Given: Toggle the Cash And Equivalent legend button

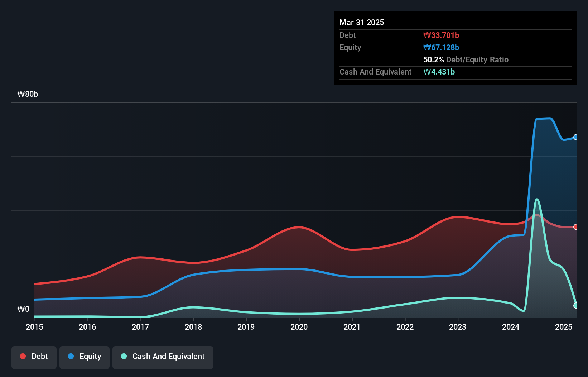Looking at the screenshot, I should coord(163,357).
